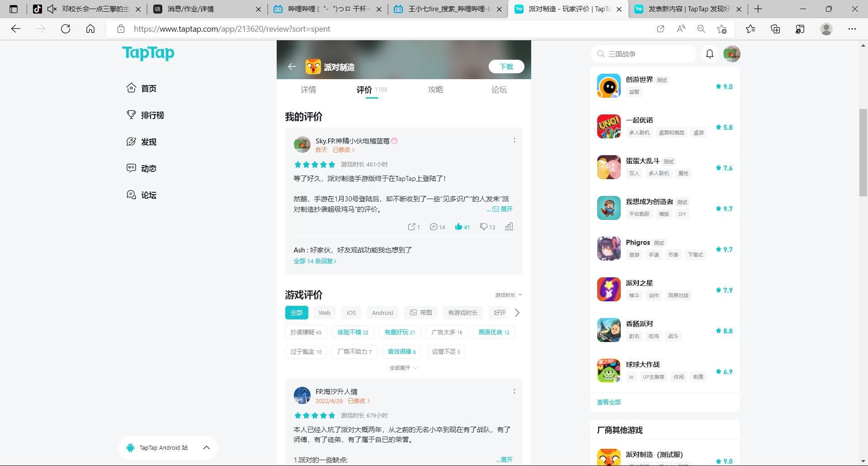This screenshot has width=868, height=466.
Task: Open the browser zoom icon in address bar
Action: 701,29
